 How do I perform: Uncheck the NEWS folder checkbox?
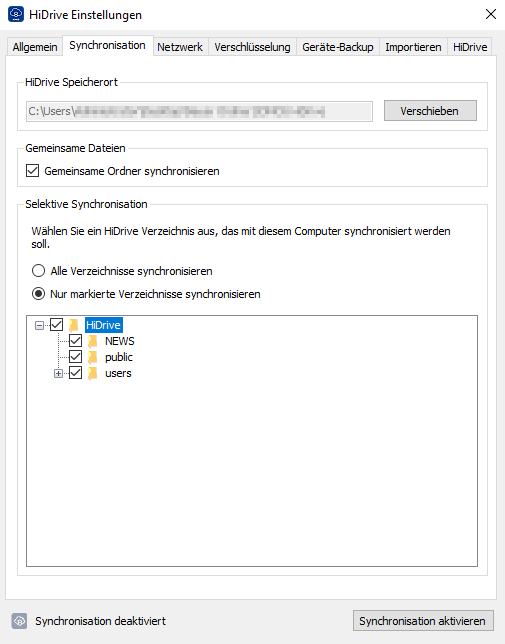(76, 341)
